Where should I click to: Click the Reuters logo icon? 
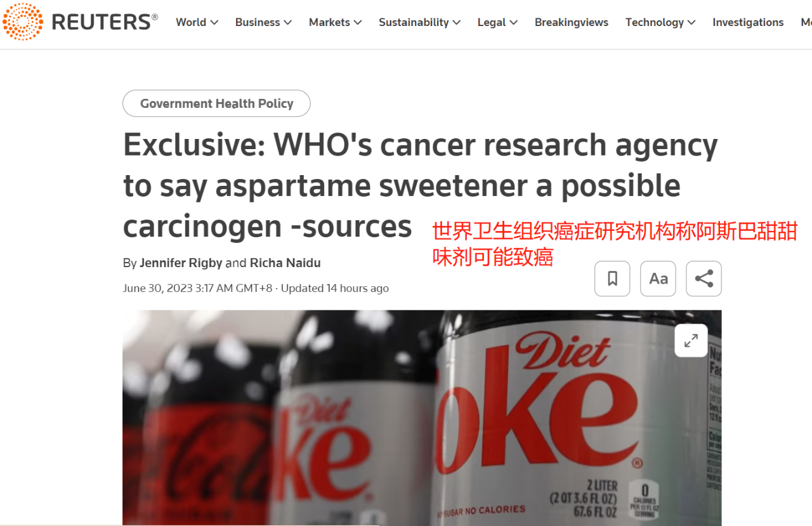[x=23, y=22]
